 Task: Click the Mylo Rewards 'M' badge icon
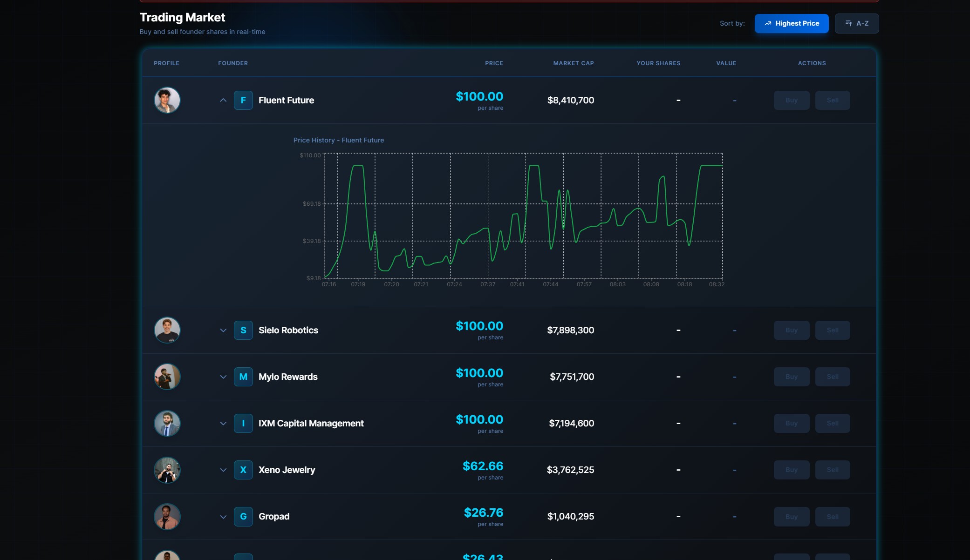click(x=243, y=377)
